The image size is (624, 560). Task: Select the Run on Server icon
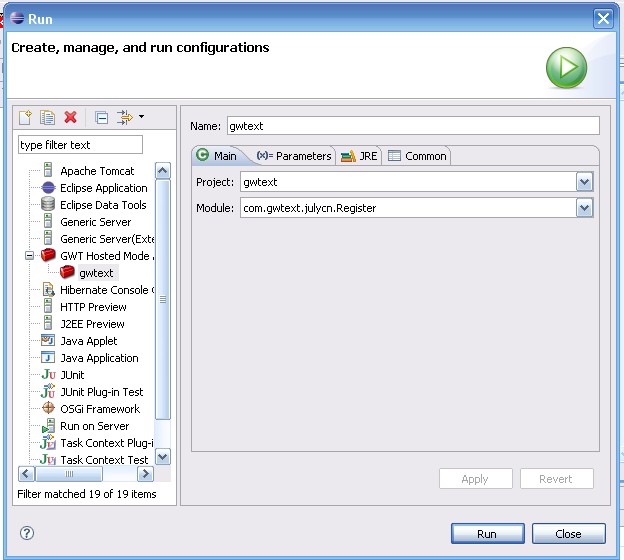(x=48, y=425)
